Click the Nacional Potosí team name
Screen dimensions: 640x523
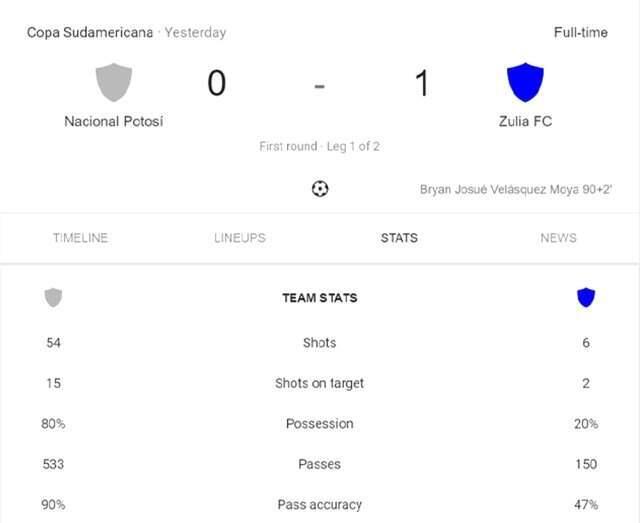(x=114, y=121)
